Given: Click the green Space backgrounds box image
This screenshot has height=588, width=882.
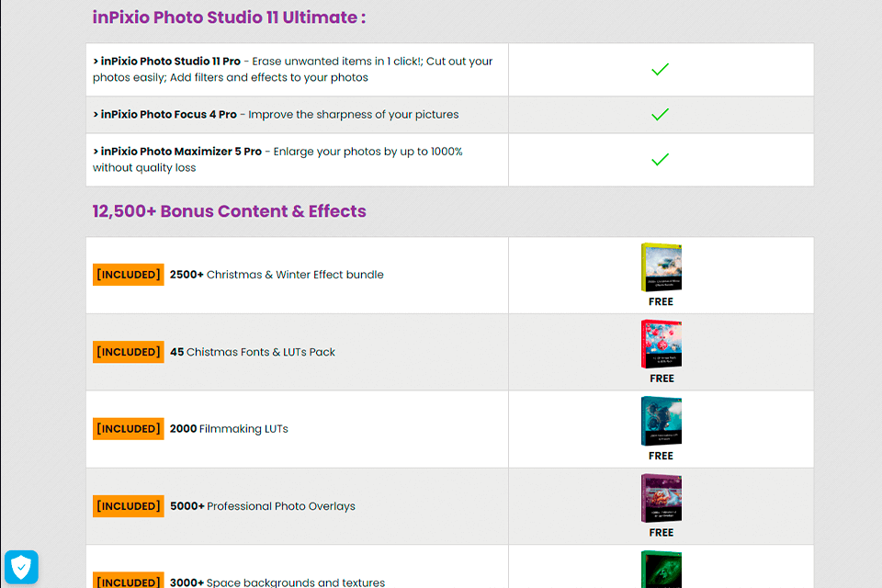Looking at the screenshot, I should coord(661,570).
